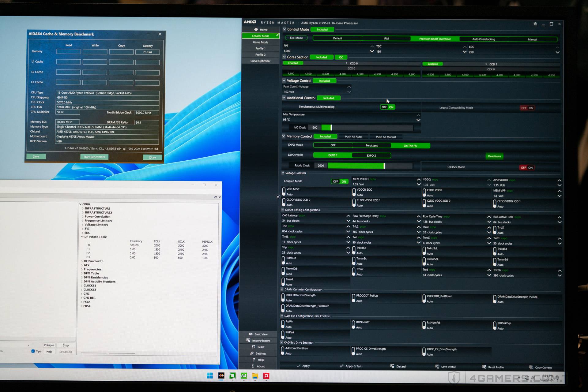The width and height of the screenshot is (588, 392).
Task: Collapse sidebar with double-chevron icon
Action: (278, 197)
